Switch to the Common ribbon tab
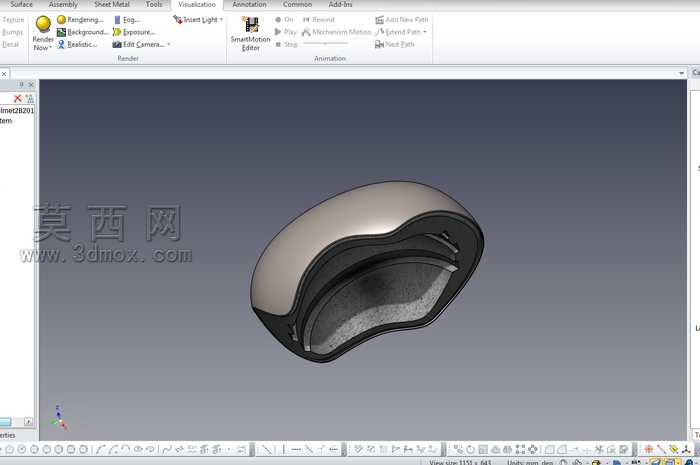 click(297, 4)
